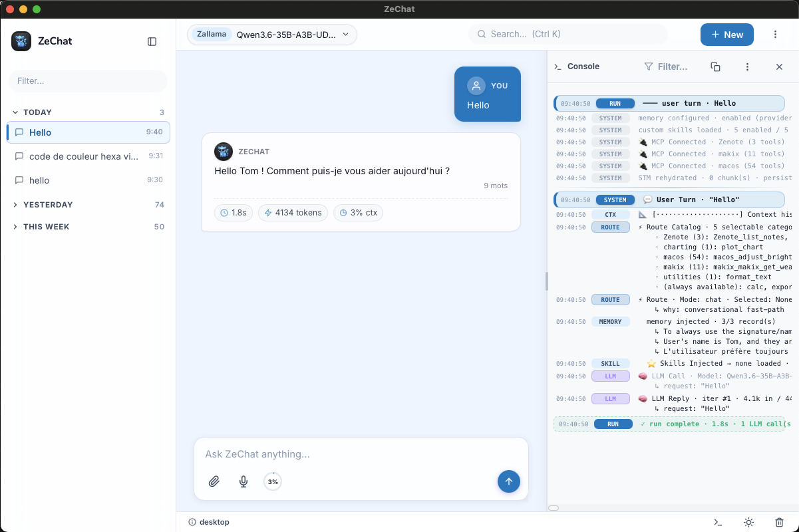This screenshot has height=532, width=799.
Task: Click the info icon next to desktop
Action: tap(192, 522)
